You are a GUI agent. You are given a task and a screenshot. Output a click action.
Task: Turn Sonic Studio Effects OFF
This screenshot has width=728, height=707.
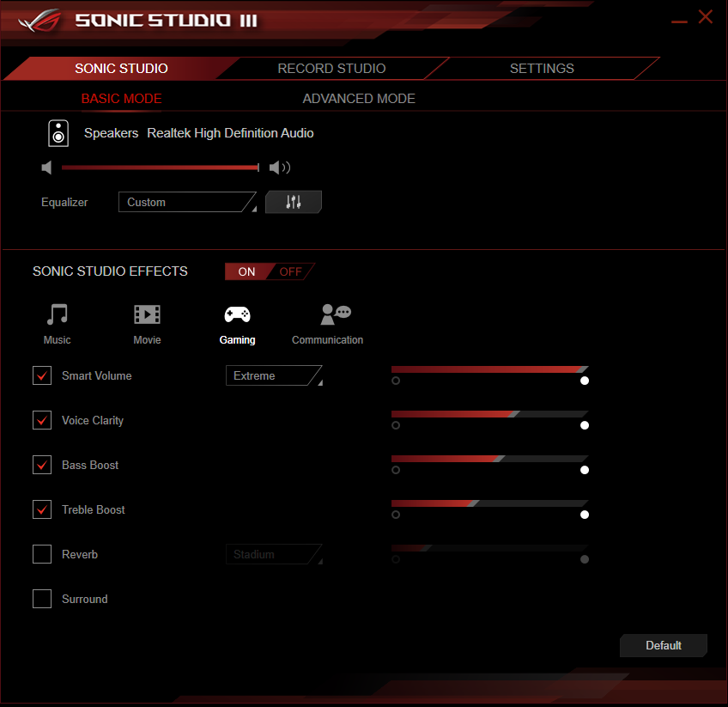click(291, 271)
